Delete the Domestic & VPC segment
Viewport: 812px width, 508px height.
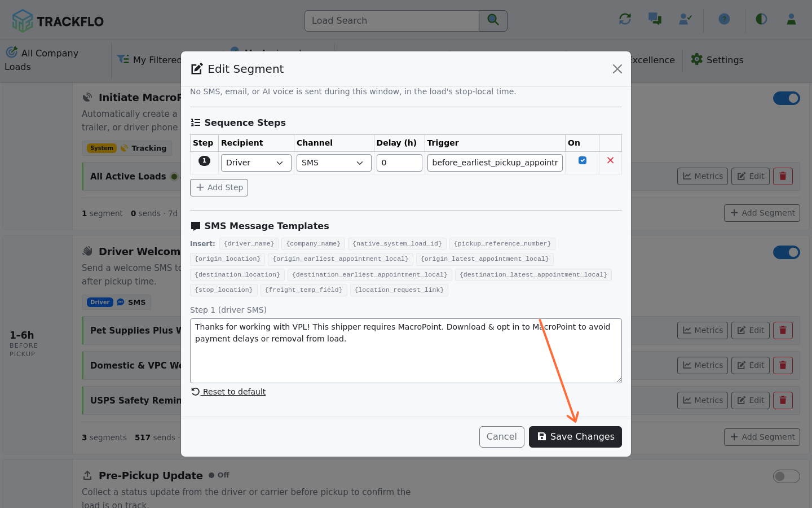783,365
